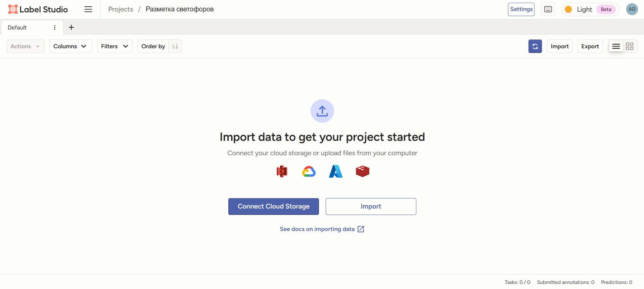Add a new tab with plus
The height and width of the screenshot is (289, 644).
point(71,27)
